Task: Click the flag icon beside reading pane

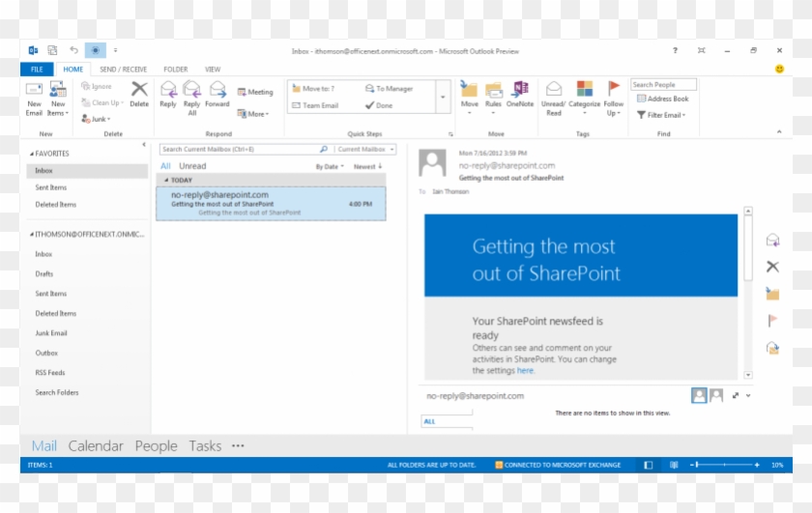Action: pyautogui.click(x=772, y=321)
